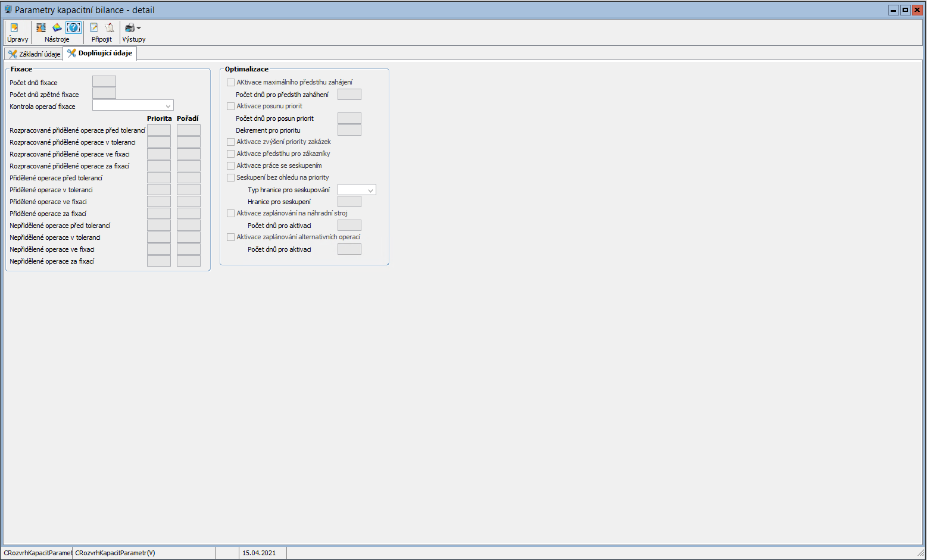Toggle Aktivace posunu priorit checkbox

(x=231, y=107)
